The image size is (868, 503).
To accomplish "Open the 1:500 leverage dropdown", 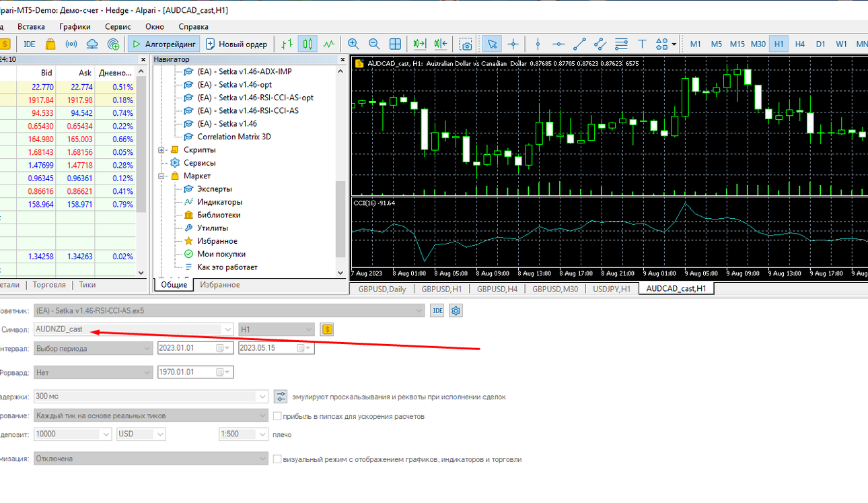I will click(x=244, y=434).
